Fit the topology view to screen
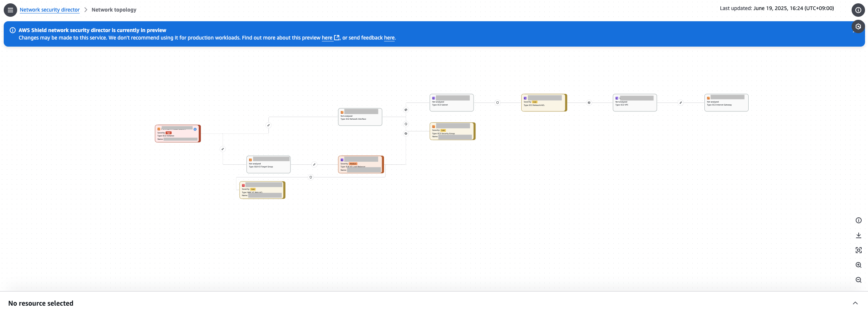This screenshot has height=312, width=868. click(x=859, y=250)
